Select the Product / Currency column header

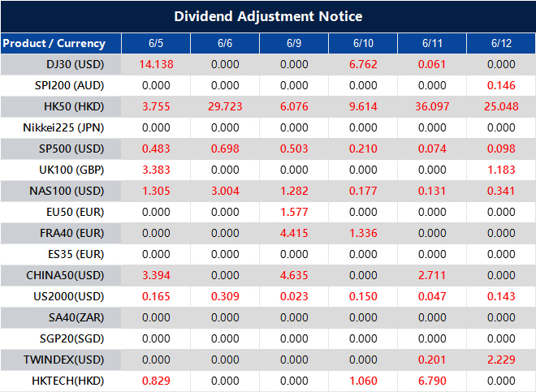click(x=54, y=43)
